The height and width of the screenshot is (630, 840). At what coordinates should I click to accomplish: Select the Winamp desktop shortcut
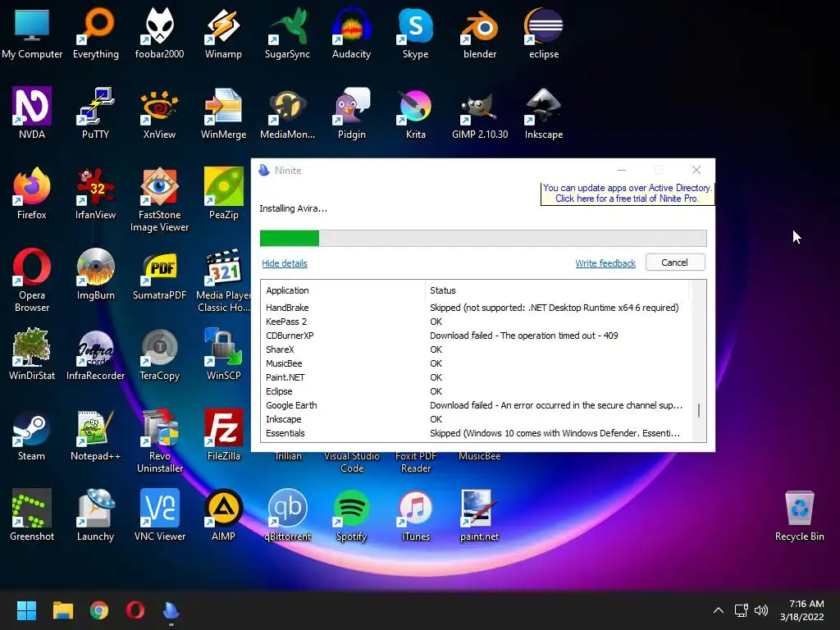223,32
